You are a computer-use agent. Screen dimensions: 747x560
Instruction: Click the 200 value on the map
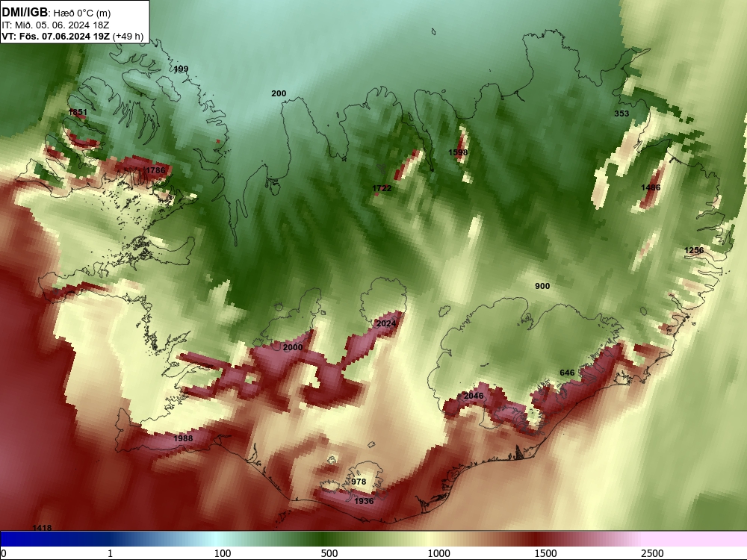(x=279, y=93)
